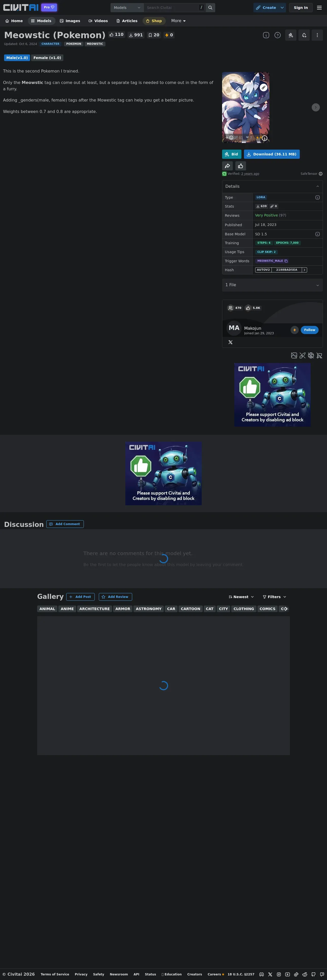This screenshot has width=327, height=980.
Task: Click the crossed-out brush icon
Action: point(303,356)
